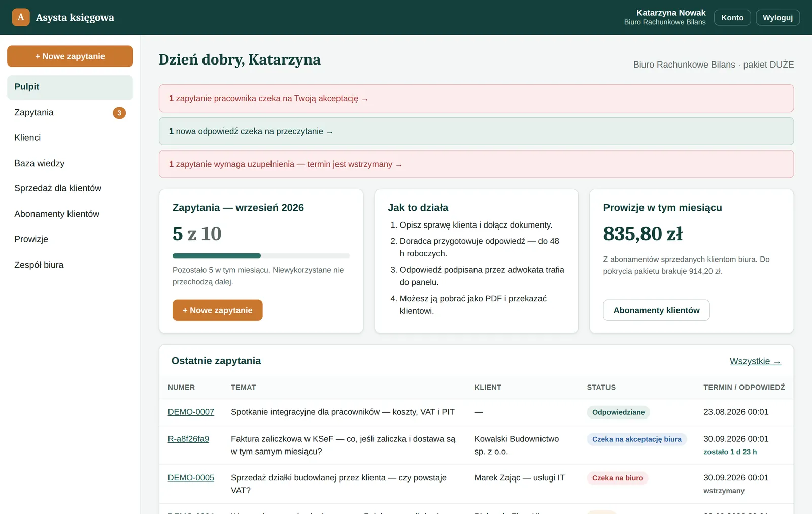This screenshot has height=514, width=812.
Task: Click the 'Czeka na akceptację biura' badge
Action: click(636, 439)
